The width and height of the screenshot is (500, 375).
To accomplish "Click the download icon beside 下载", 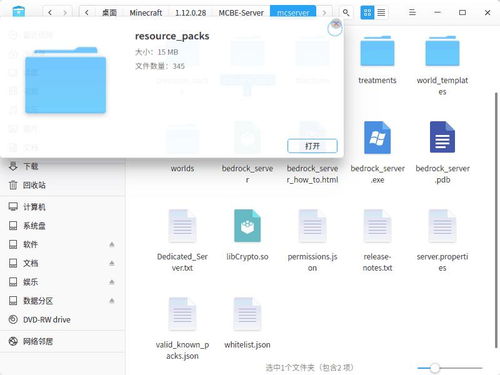I will point(13,166).
